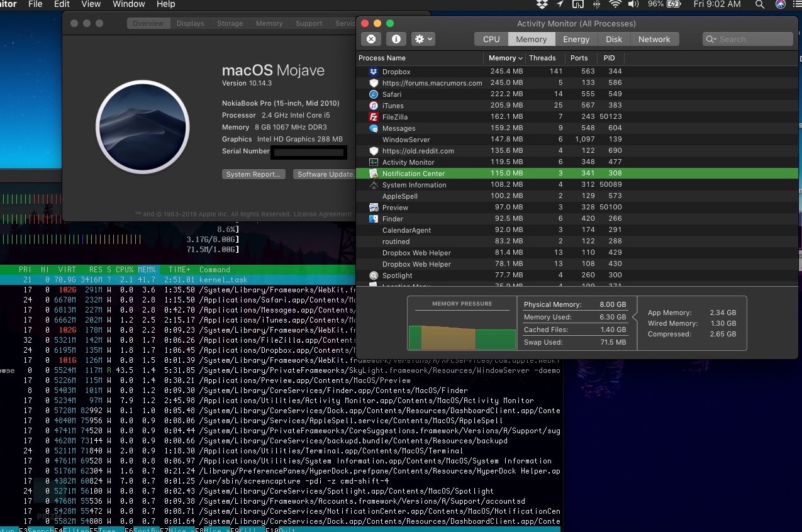Switch to Memory tab in About This Mac
The width and height of the screenshot is (802, 532).
269,23
